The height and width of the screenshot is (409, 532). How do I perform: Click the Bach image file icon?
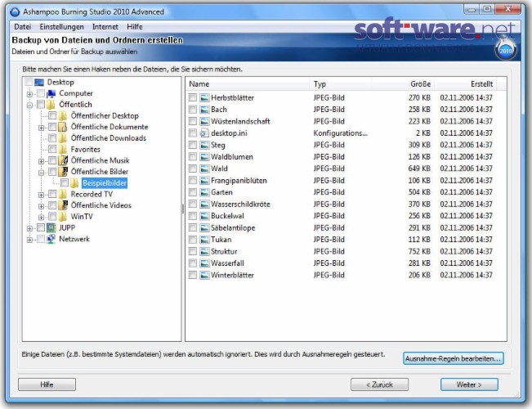click(x=204, y=110)
